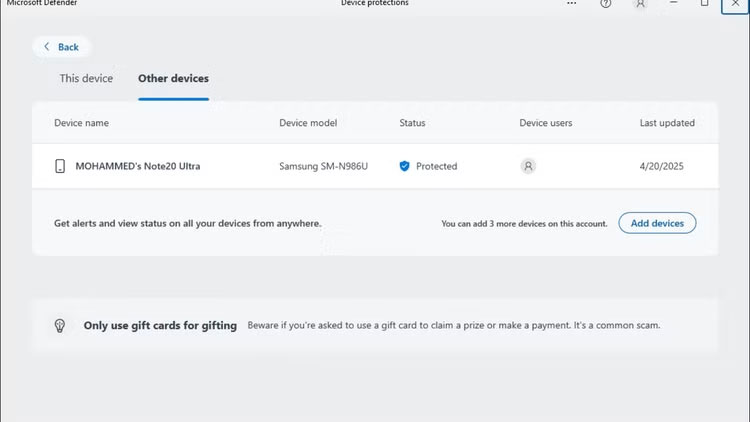Minimize the Microsoft Defender window

673,3
